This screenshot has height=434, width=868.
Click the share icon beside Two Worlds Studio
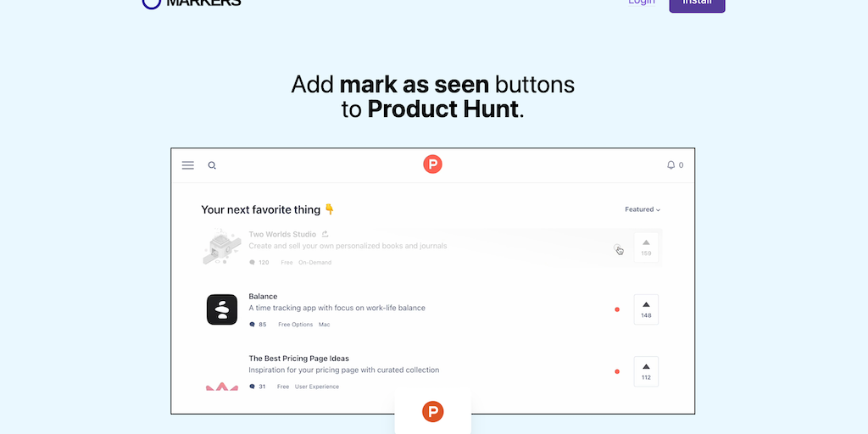coord(325,234)
